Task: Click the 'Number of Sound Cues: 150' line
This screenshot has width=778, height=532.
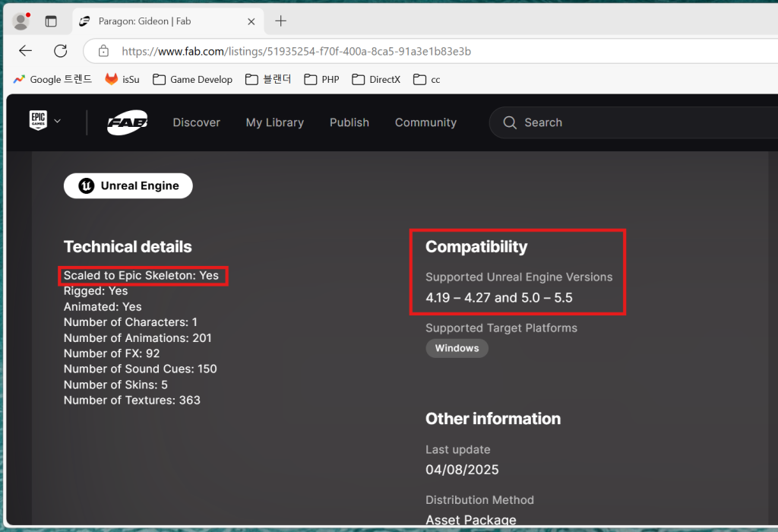Action: (141, 369)
